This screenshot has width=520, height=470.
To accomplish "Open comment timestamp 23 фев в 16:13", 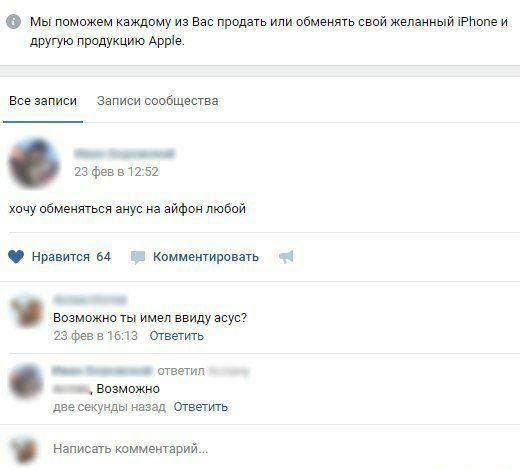I will pyautogui.click(x=96, y=336).
